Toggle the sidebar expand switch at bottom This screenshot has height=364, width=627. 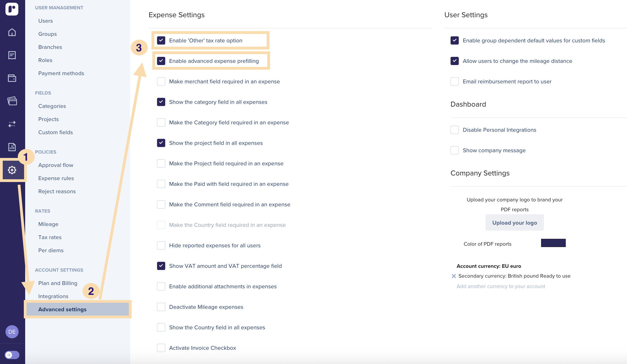tap(12, 355)
